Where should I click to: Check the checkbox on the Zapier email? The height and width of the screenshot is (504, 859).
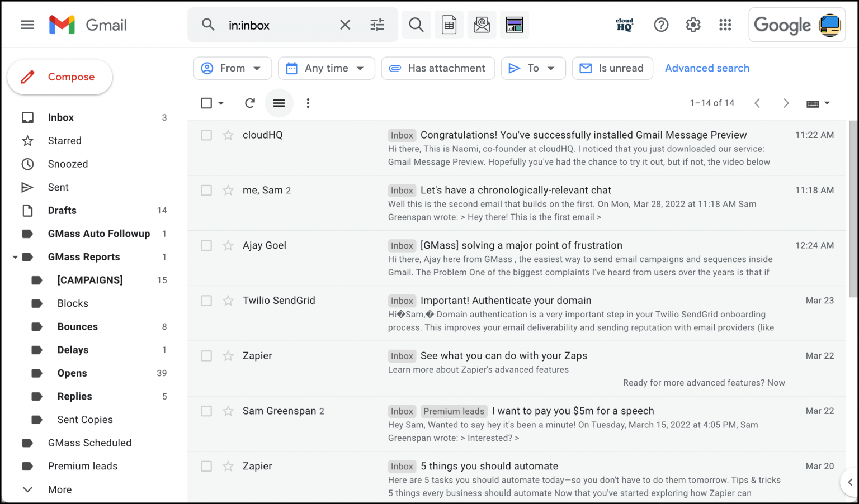[x=206, y=355]
